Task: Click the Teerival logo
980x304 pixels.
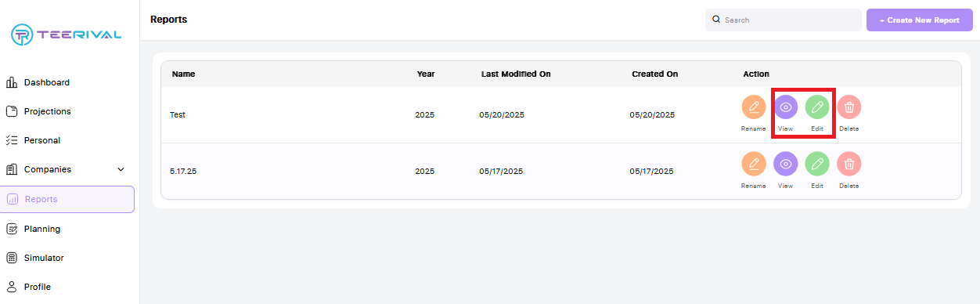Action: (x=66, y=34)
